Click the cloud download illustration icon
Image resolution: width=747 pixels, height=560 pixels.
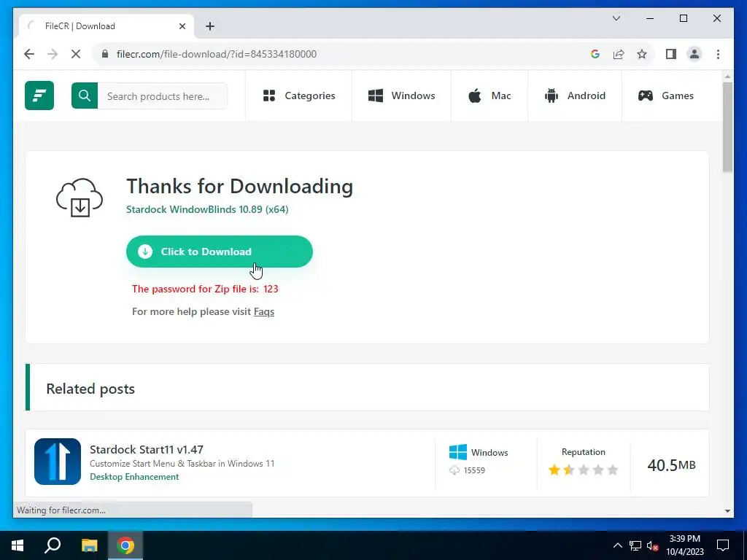80,198
